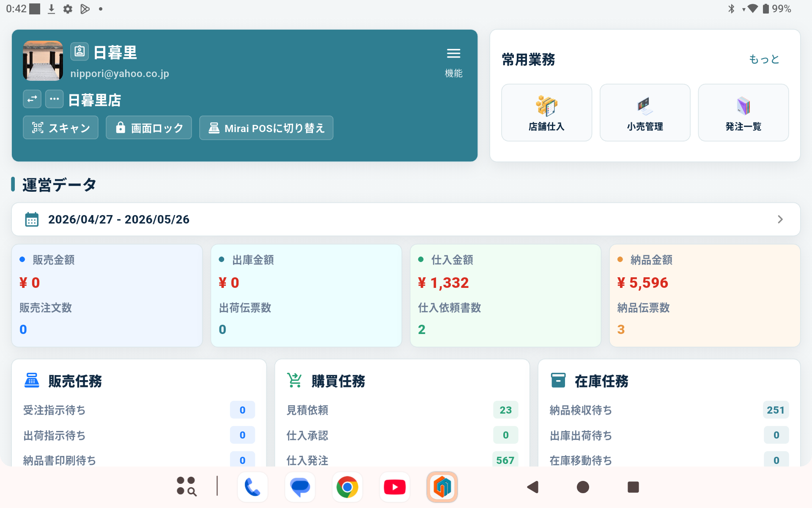812x508 pixels.
Task: Open 小売管理 shortcut
Action: [645, 113]
